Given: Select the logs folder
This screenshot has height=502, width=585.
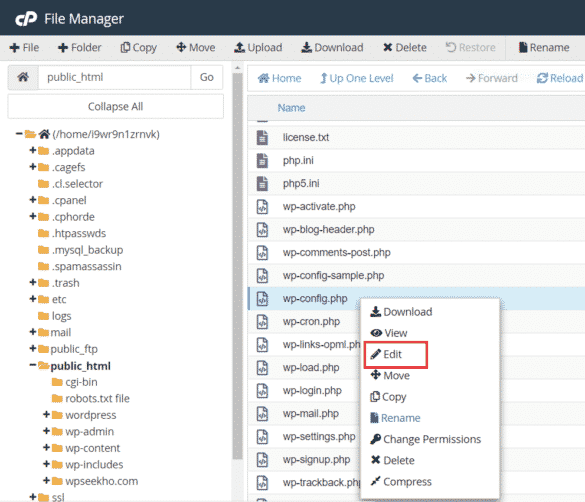Looking at the screenshot, I should [55, 316].
